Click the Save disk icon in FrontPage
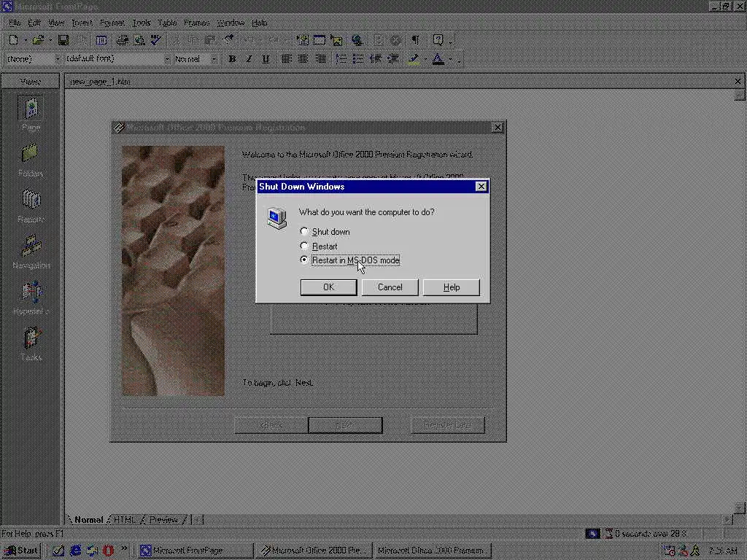This screenshot has width=747, height=560. coord(63,41)
